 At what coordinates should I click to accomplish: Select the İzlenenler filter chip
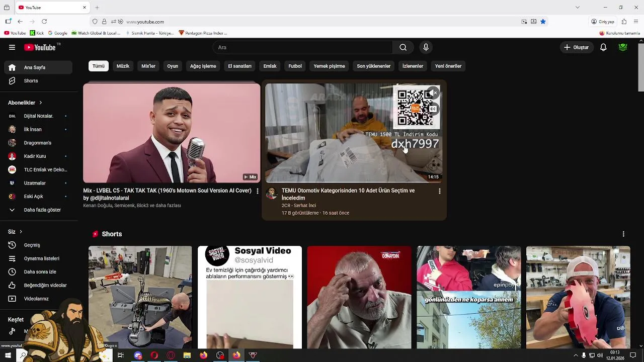pyautogui.click(x=413, y=66)
